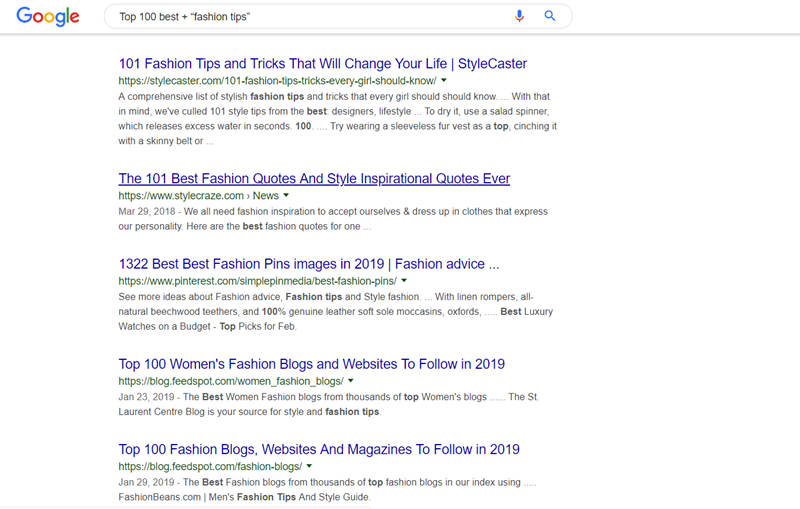The width and height of the screenshot is (800, 509).
Task: Open Top 100 Fashion Blogs, Websites And Magazines result
Action: [x=318, y=449]
